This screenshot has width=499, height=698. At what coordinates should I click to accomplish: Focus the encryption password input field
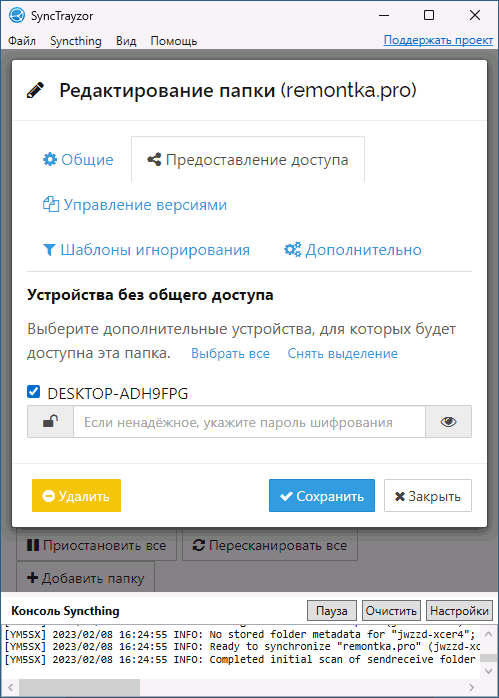249,422
